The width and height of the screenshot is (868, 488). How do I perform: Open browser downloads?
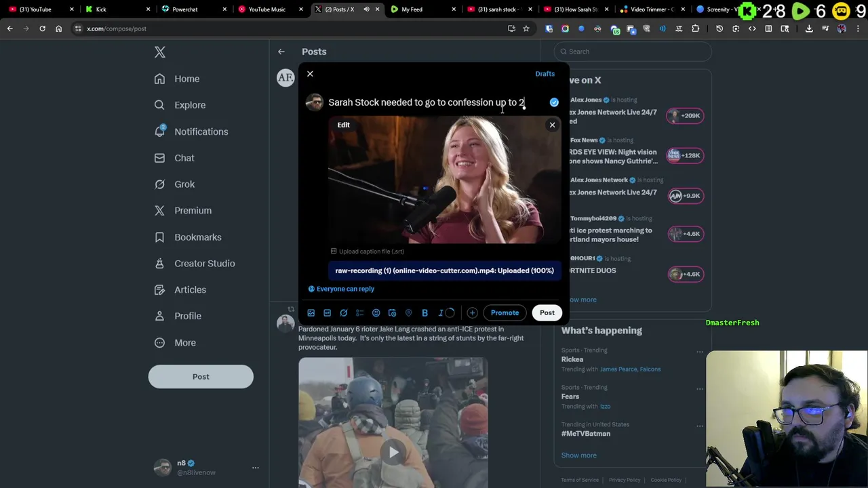click(809, 28)
